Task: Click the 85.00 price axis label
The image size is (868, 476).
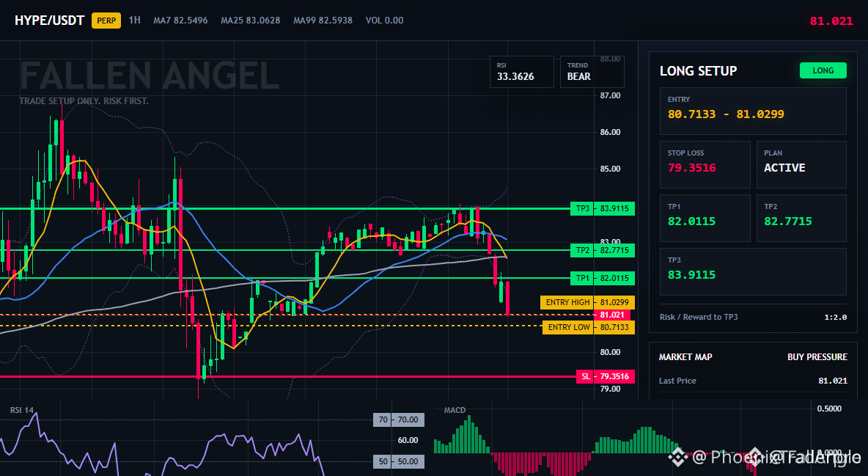Action: [610, 169]
